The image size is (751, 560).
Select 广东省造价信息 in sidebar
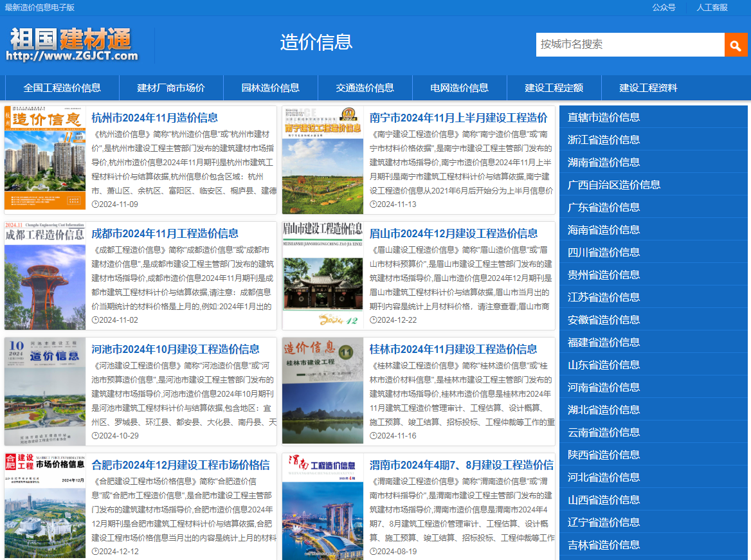[x=653, y=208]
